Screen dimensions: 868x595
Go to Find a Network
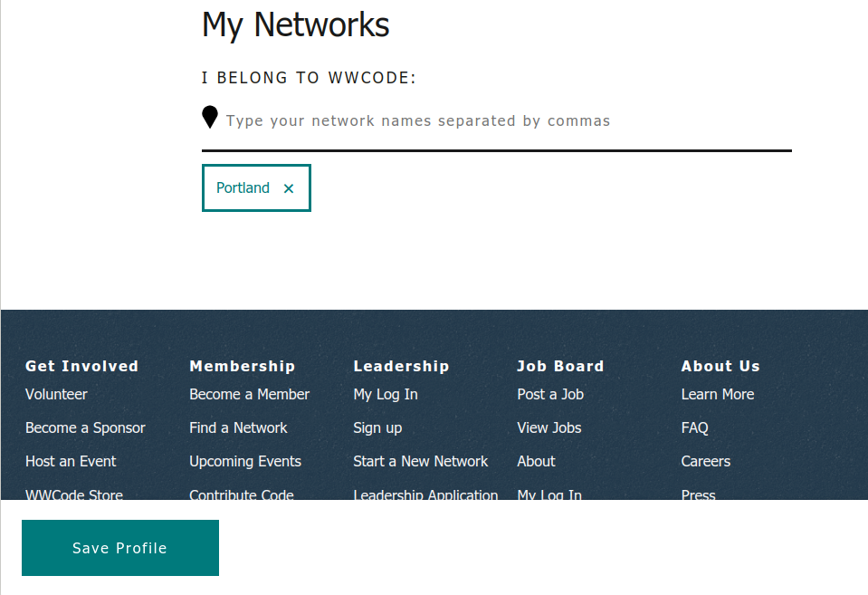[238, 428]
